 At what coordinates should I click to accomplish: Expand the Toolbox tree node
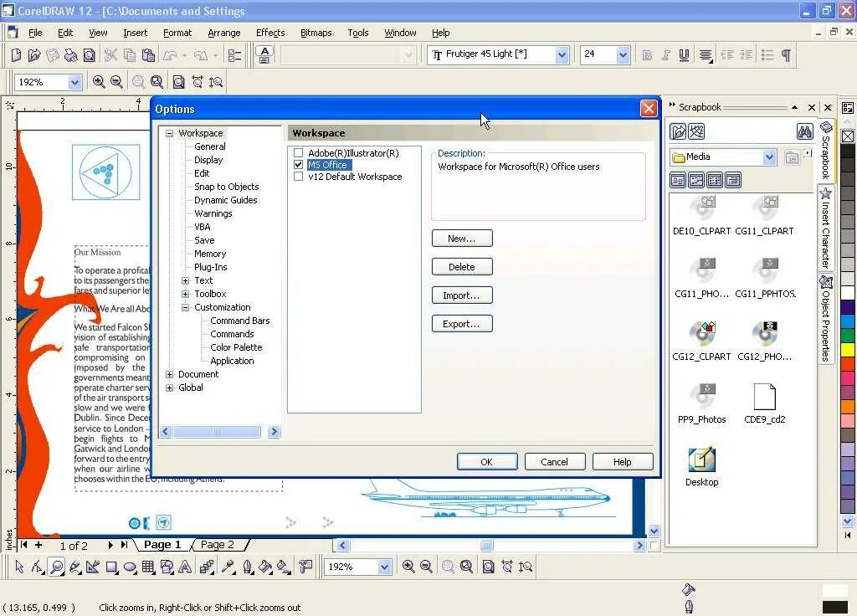(185, 294)
